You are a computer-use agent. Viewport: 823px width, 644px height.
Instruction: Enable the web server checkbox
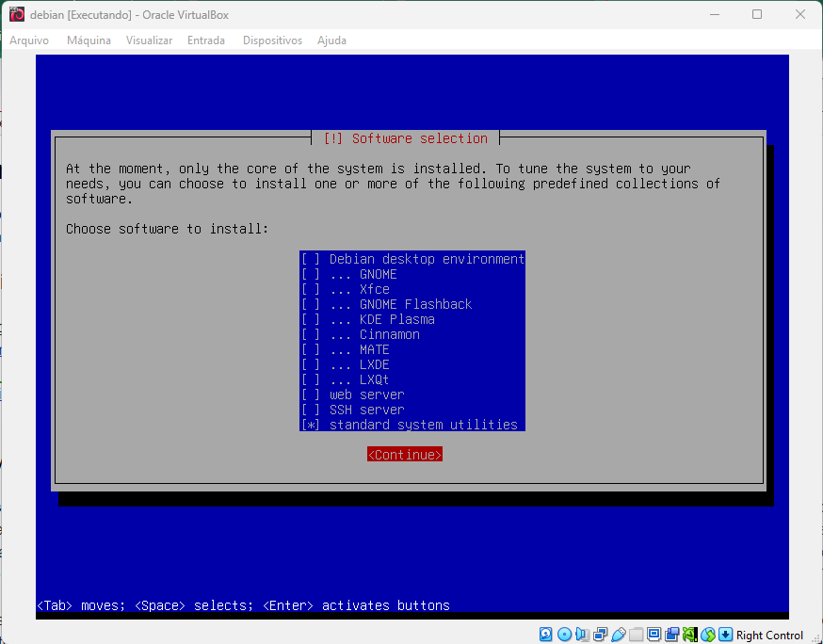pos(310,394)
